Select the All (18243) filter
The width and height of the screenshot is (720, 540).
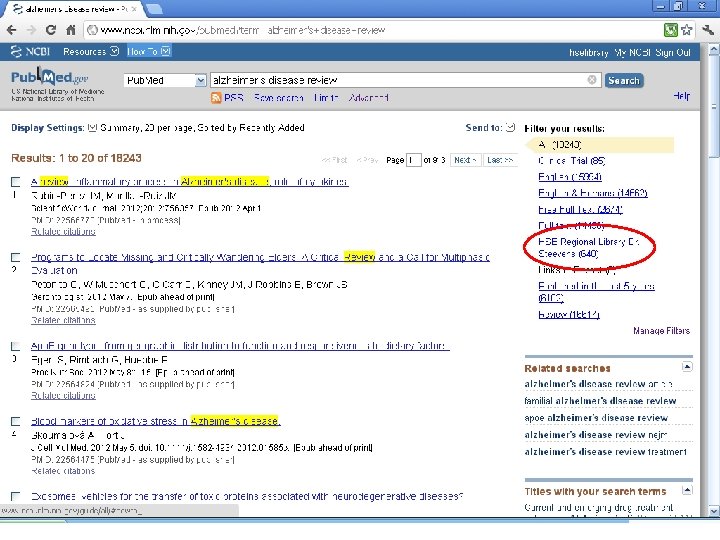(x=560, y=145)
